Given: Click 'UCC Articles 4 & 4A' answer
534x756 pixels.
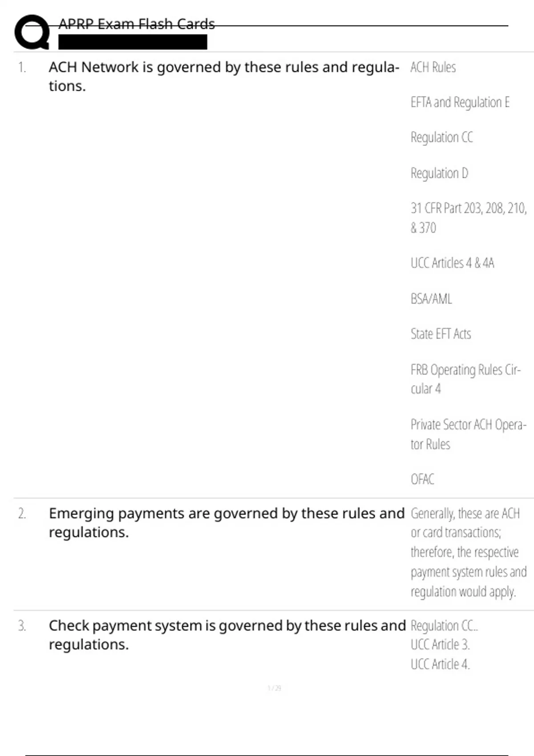Looking at the screenshot, I should point(452,263).
